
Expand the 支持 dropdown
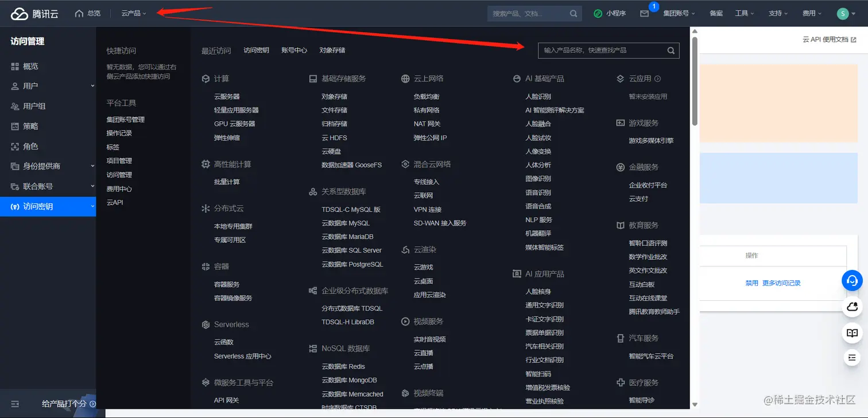[778, 13]
